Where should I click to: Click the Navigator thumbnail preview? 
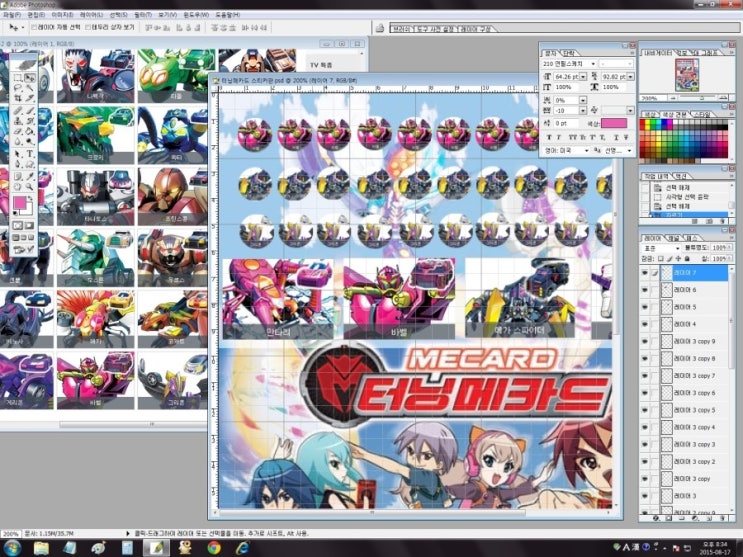(x=687, y=75)
